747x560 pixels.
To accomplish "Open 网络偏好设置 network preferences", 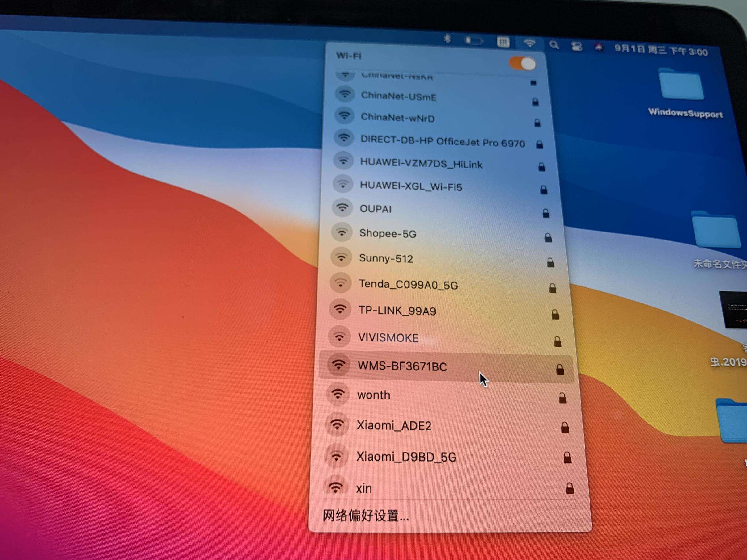I will click(x=366, y=516).
